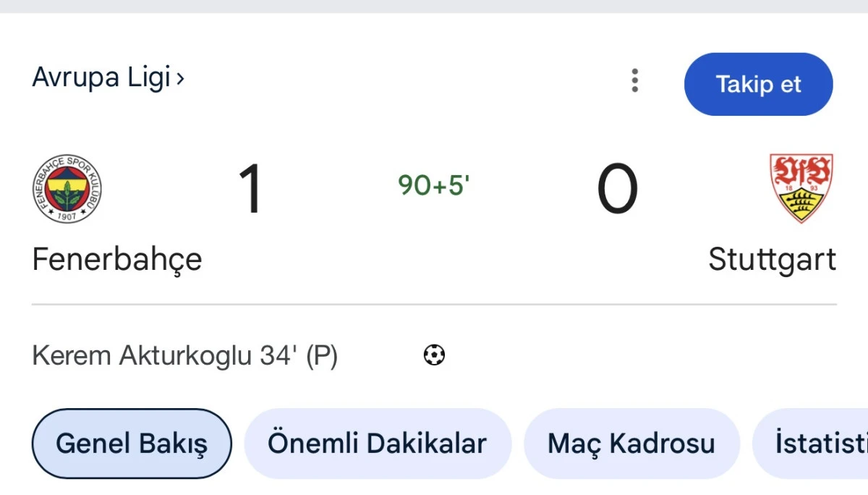868x495 pixels.
Task: Expand the chevron next to Avrupa Ligi
Action: point(180,77)
